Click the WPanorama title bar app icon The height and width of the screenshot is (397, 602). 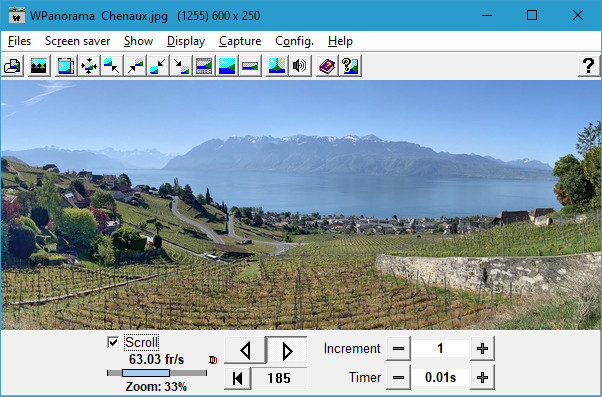coord(17,15)
